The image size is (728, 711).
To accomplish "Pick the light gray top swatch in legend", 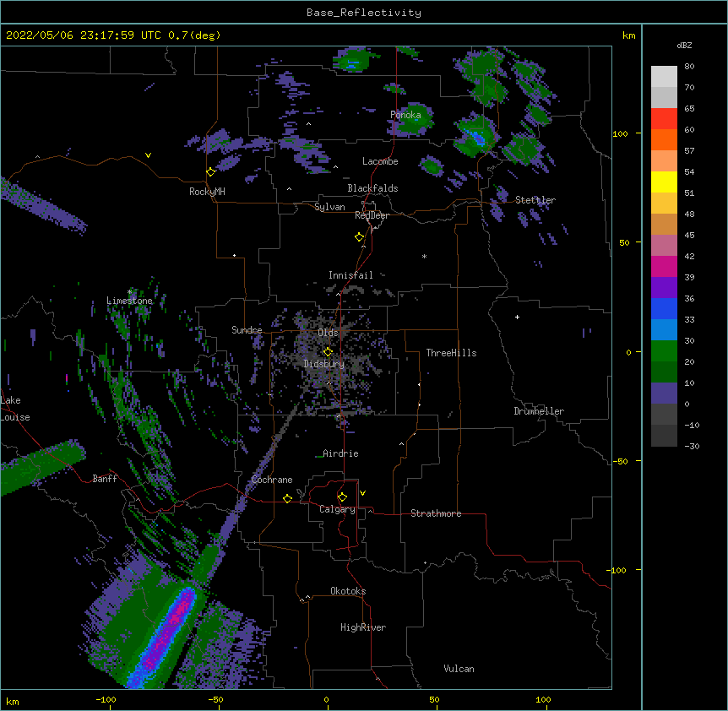I will 664,76.
